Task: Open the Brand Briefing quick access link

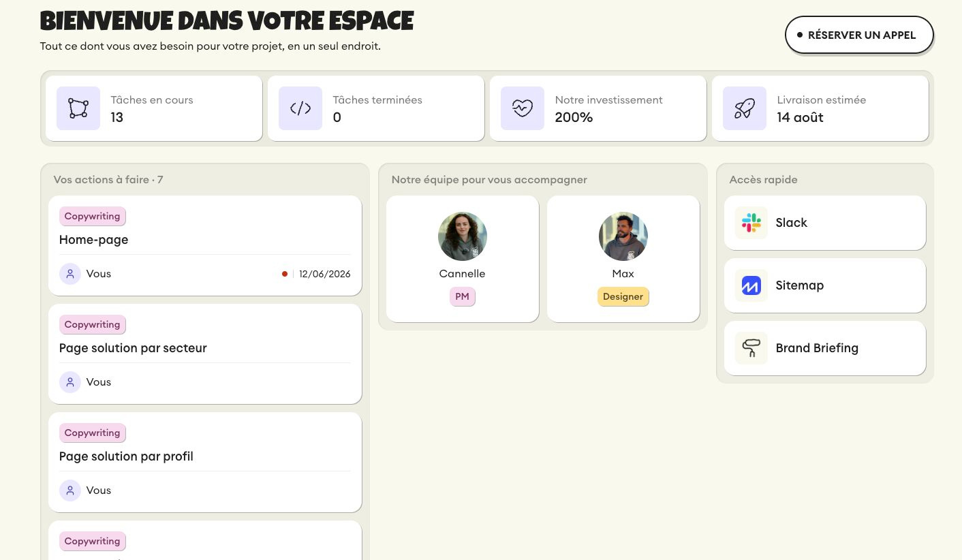Action: tap(825, 348)
